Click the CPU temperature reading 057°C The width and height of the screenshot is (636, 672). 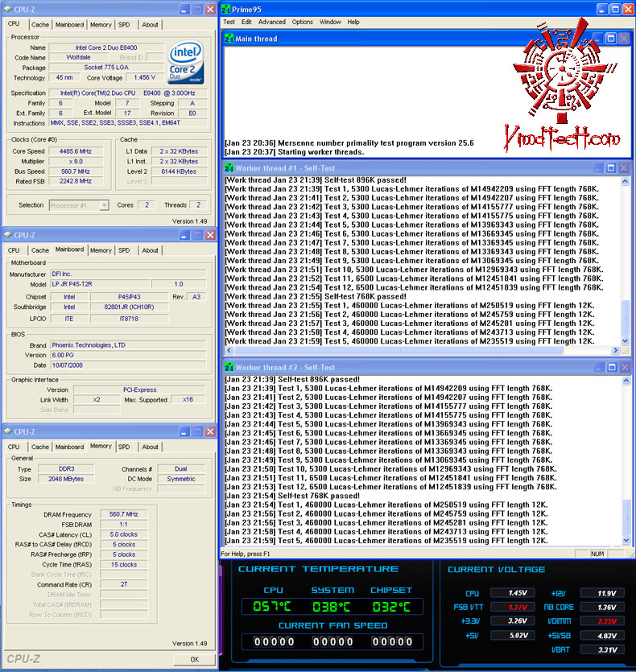[272, 607]
